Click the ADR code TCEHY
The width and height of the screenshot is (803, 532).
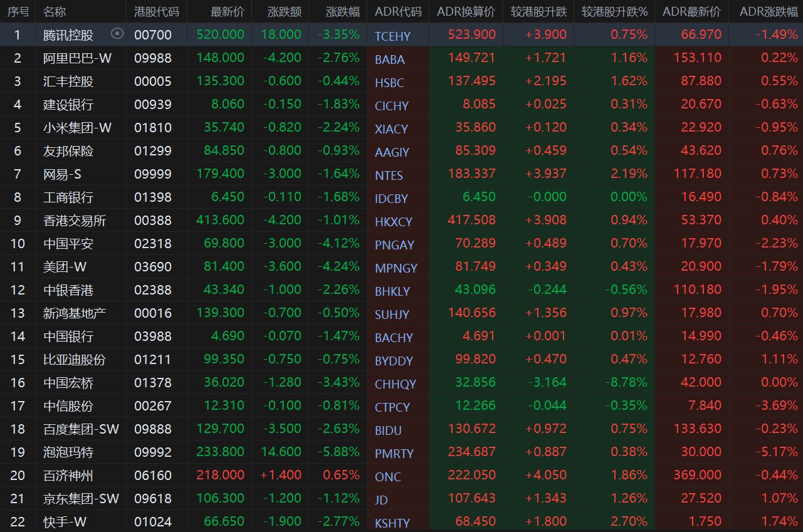coord(392,36)
